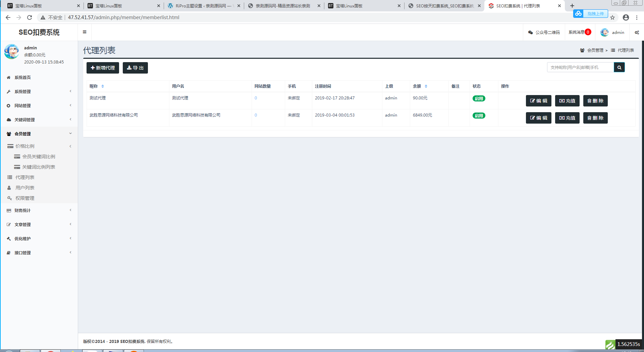Click sidebar admin profile avatar
Screen dimensions: 644x352
pyautogui.click(x=12, y=52)
